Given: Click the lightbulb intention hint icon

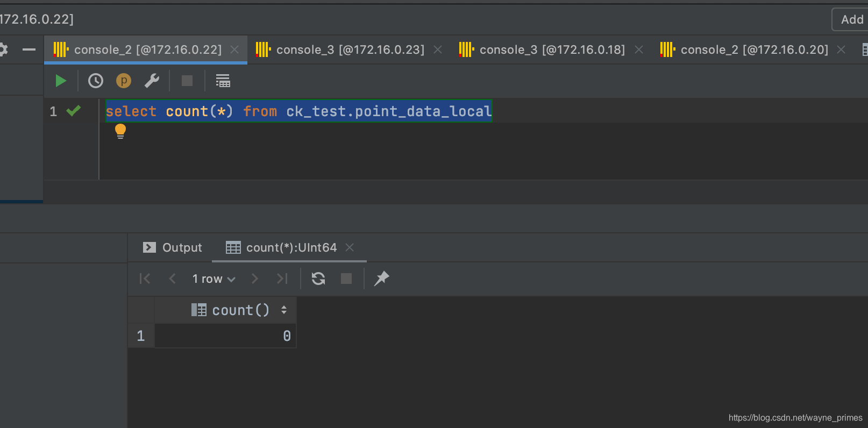Looking at the screenshot, I should tap(120, 131).
